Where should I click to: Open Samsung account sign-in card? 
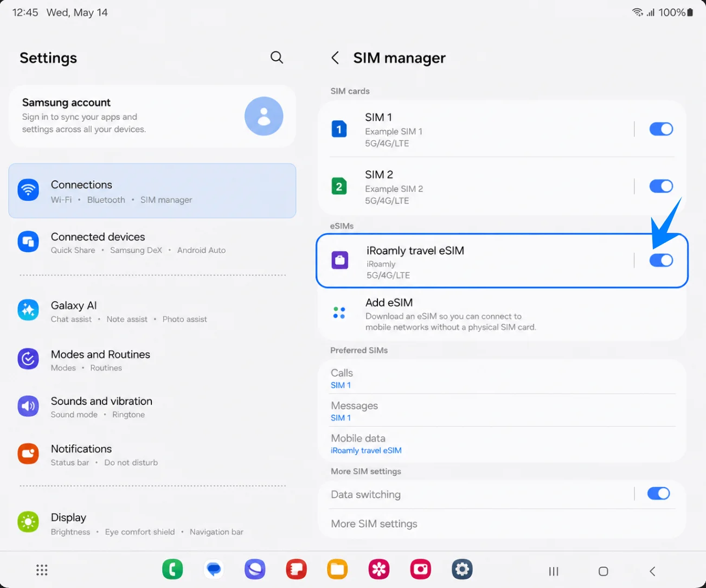[152, 116]
